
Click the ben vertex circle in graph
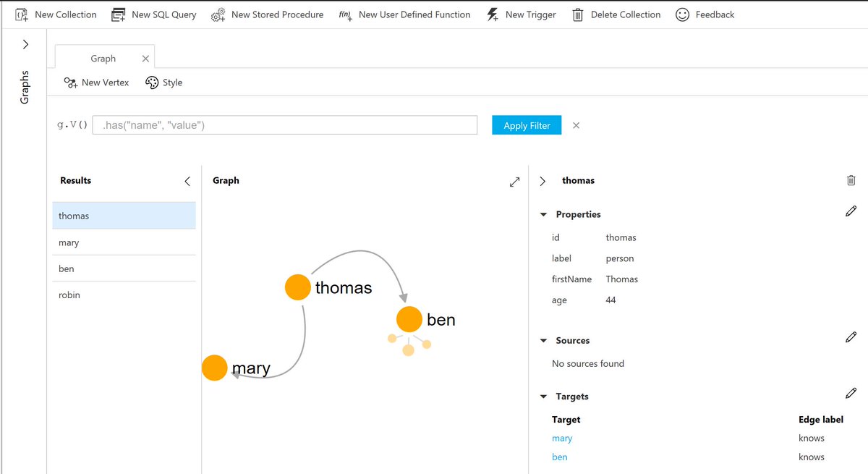(409, 319)
